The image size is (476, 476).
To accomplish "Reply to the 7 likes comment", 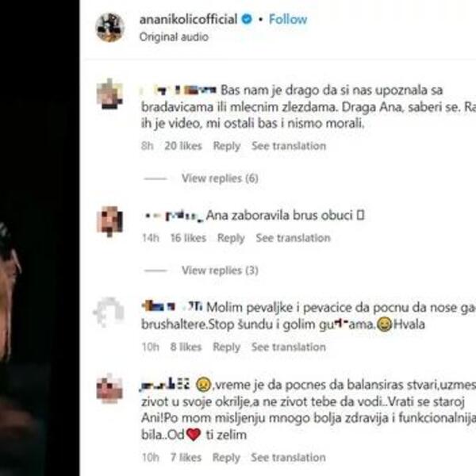I will point(226,457).
